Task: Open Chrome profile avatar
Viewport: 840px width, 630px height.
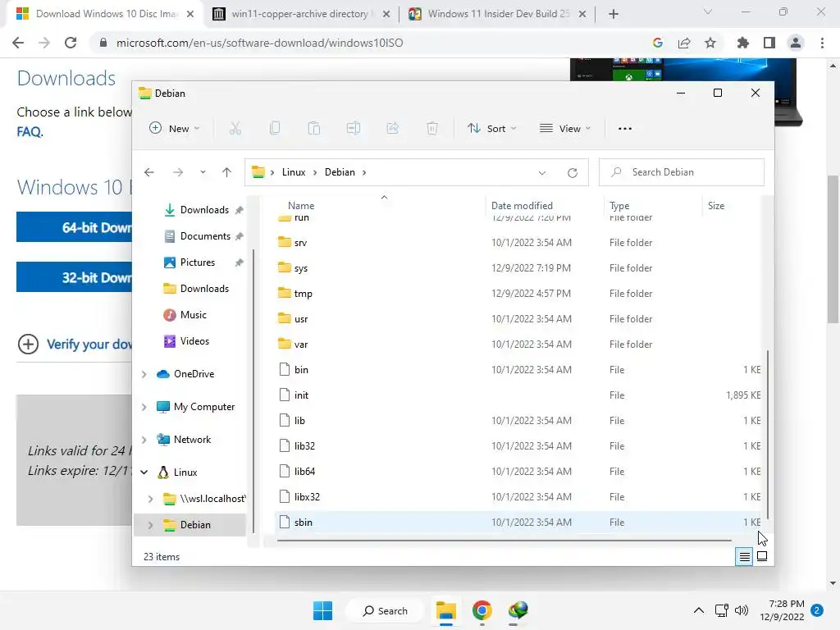Action: (x=796, y=43)
